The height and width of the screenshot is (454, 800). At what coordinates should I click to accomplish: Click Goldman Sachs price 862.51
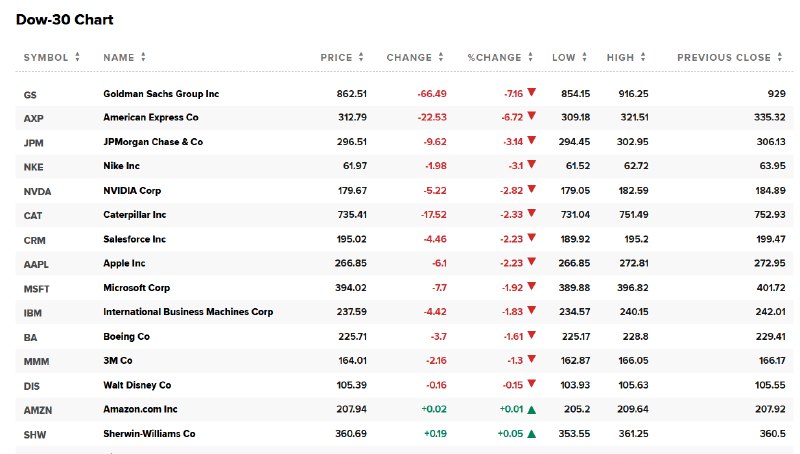coord(352,94)
